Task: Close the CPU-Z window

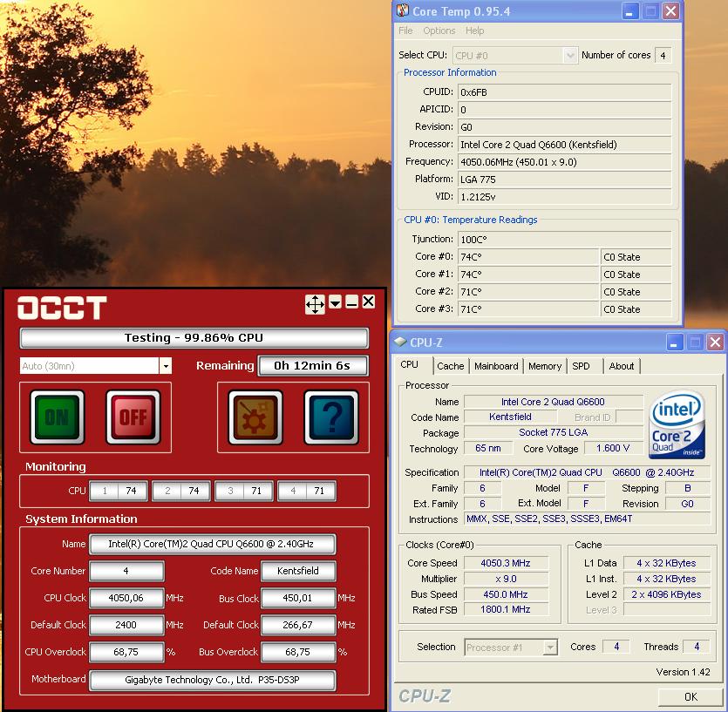Action: pyautogui.click(x=715, y=342)
